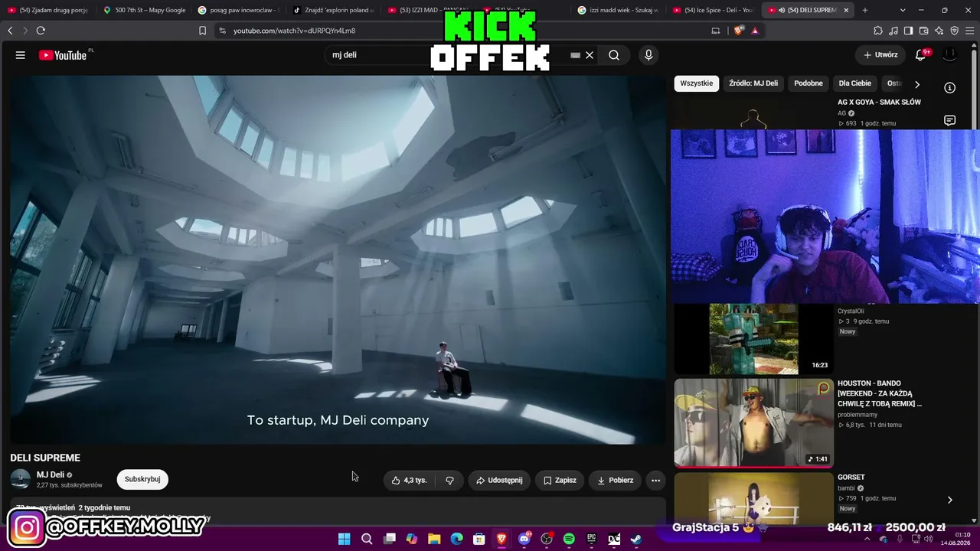This screenshot has width=980, height=551.
Task: Open the 16:23 Minecraft video thumbnail
Action: [x=753, y=337]
